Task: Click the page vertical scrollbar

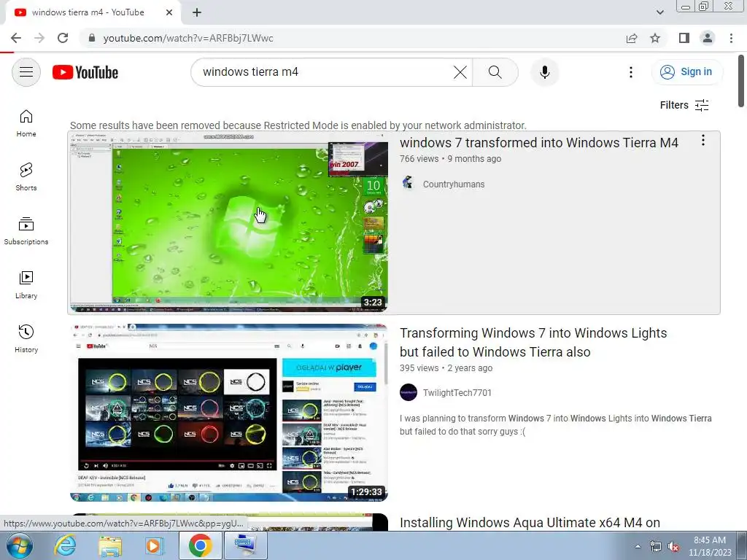Action: (741, 81)
